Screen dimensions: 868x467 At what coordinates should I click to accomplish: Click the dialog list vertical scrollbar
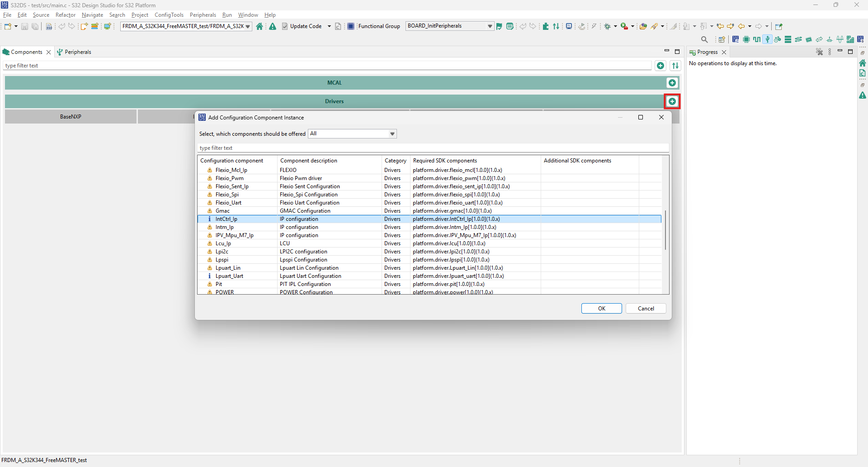coord(665,230)
